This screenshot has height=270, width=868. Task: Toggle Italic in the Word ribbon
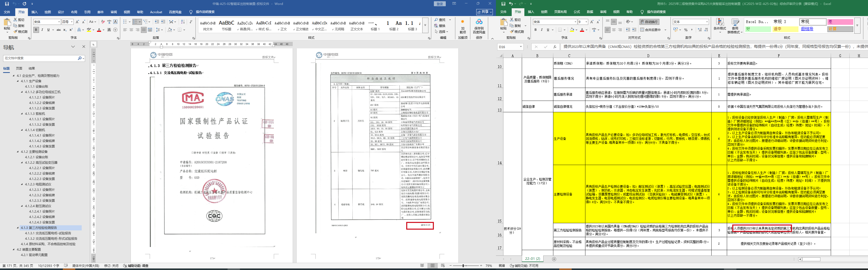tap(42, 30)
